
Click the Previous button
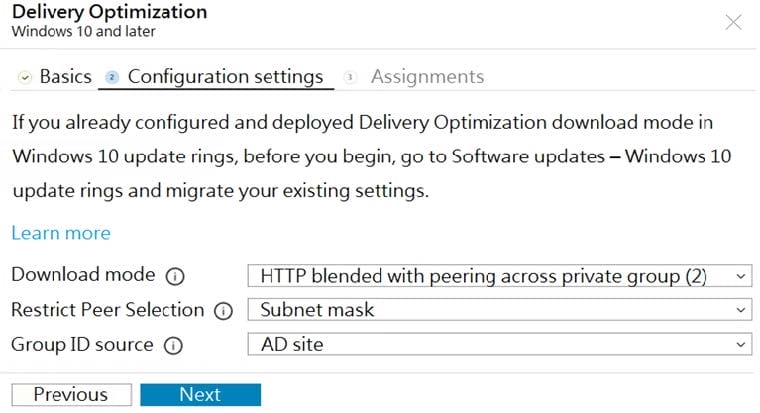72,395
